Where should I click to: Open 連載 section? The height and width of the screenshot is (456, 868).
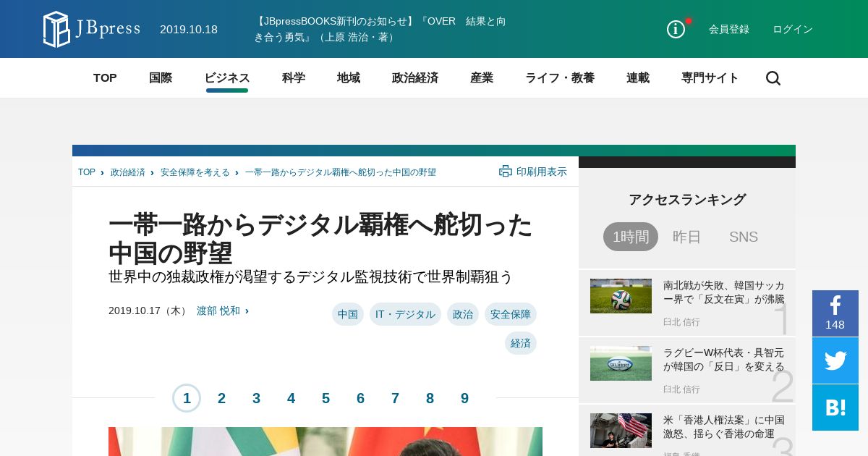pos(638,78)
